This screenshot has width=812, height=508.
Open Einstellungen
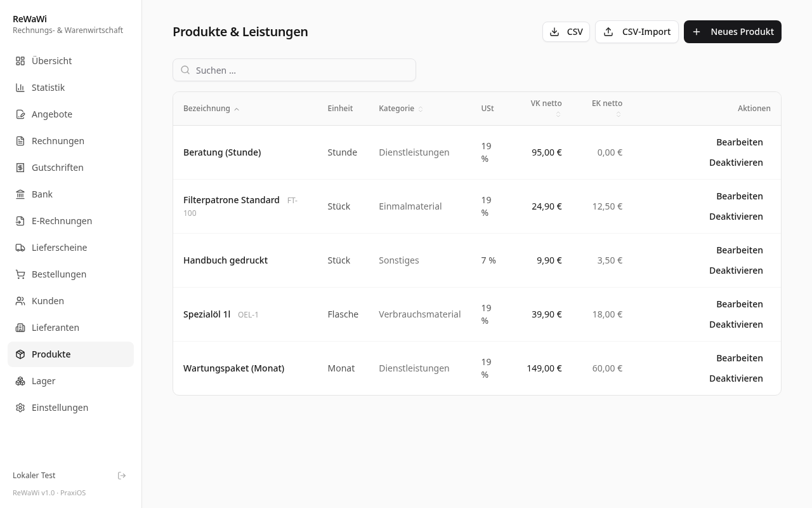(x=70, y=408)
